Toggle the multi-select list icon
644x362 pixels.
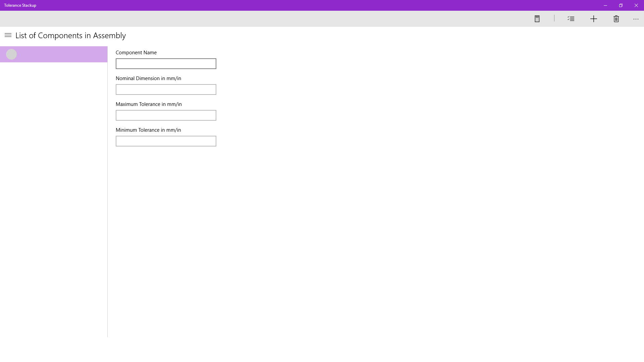pos(571,19)
